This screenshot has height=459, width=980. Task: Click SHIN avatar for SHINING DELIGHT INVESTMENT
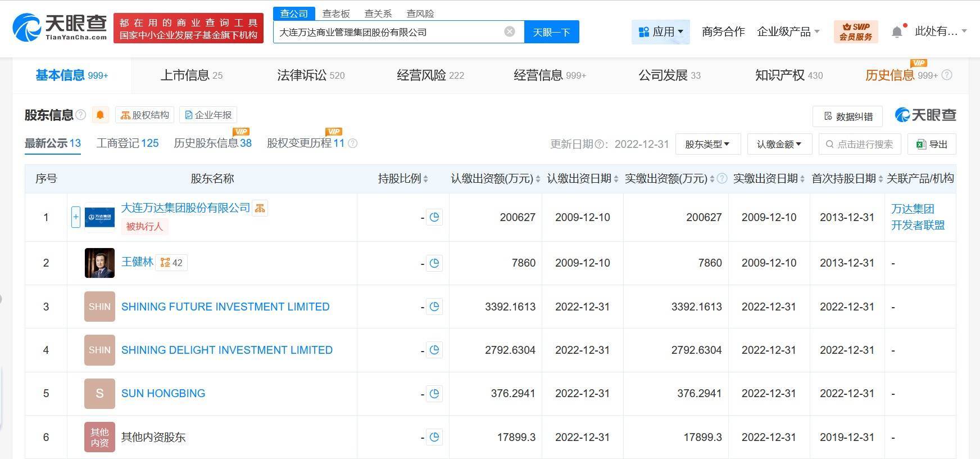click(99, 350)
